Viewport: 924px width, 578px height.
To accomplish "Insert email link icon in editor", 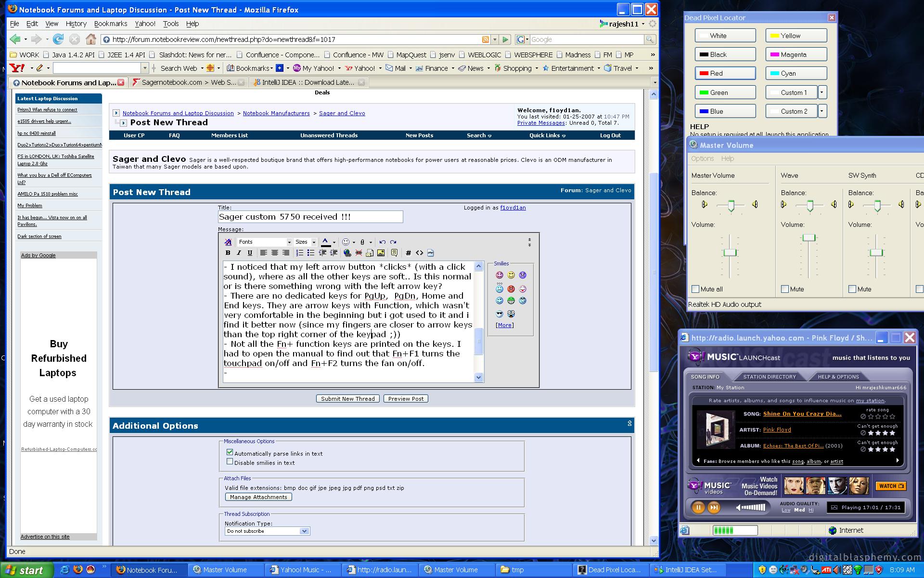I will click(x=370, y=253).
